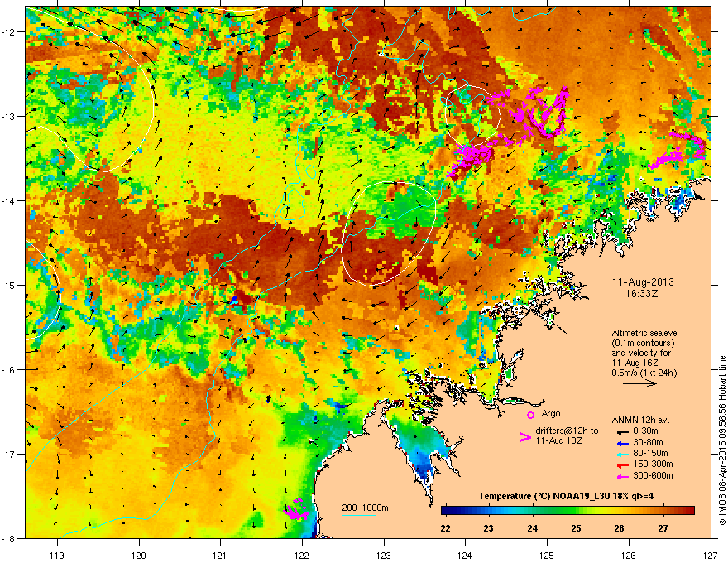Click the '(0.1m contours)' text
The image size is (728, 563).
pyautogui.click(x=643, y=344)
